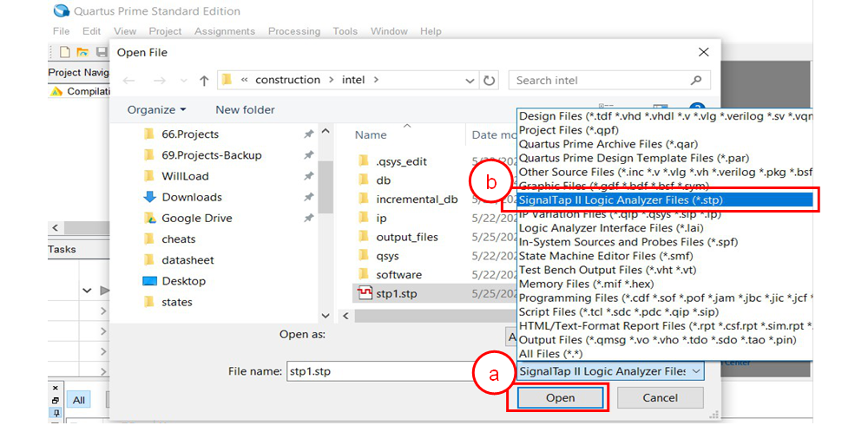Click intel in the address breadcrumb
This screenshot has width=868, height=445.
click(x=353, y=80)
